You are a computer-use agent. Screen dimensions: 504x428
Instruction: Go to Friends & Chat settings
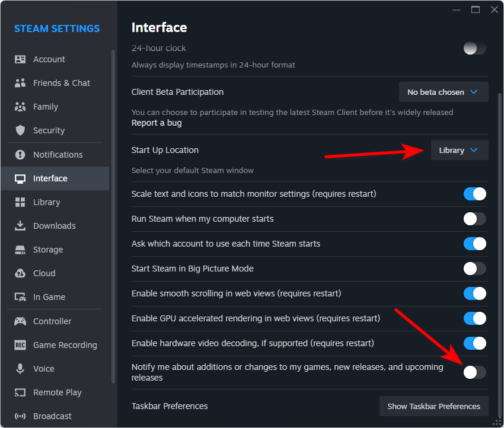coord(55,83)
